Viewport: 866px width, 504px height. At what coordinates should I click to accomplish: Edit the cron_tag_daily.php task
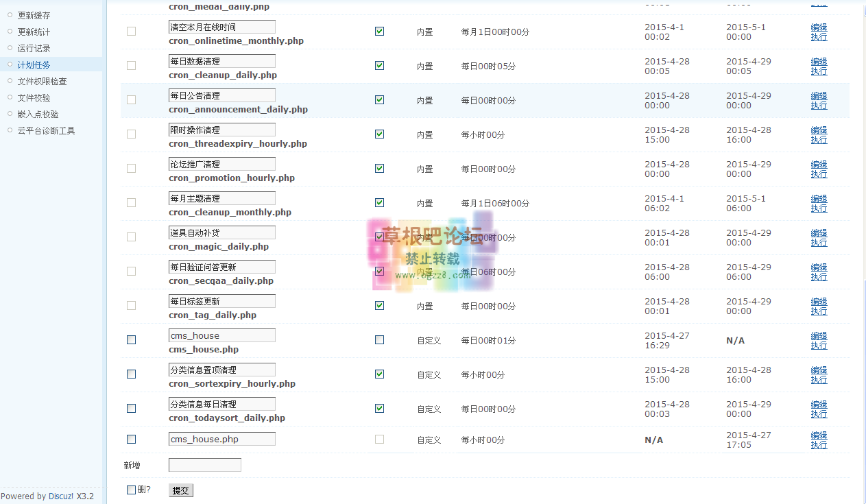pyautogui.click(x=819, y=301)
